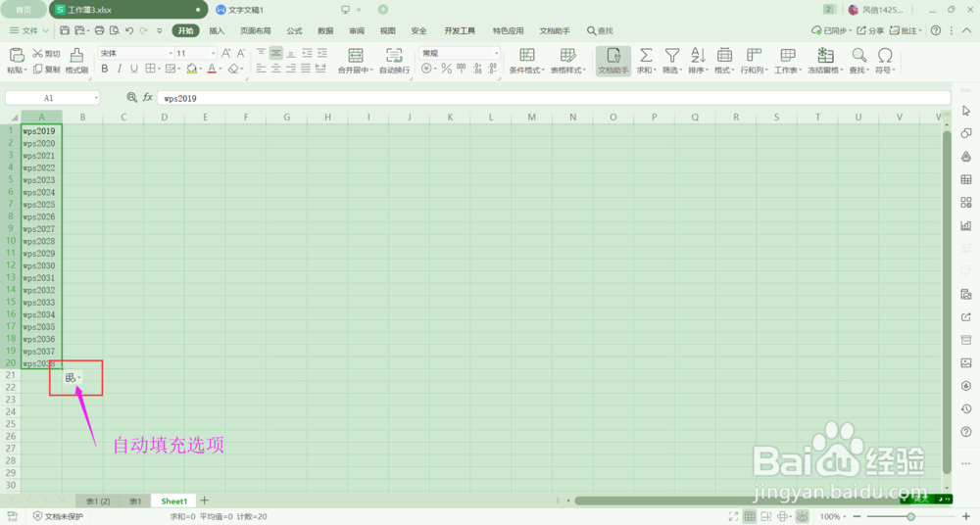Click the Undo arrow
The width and height of the screenshot is (980, 525).
click(x=129, y=30)
